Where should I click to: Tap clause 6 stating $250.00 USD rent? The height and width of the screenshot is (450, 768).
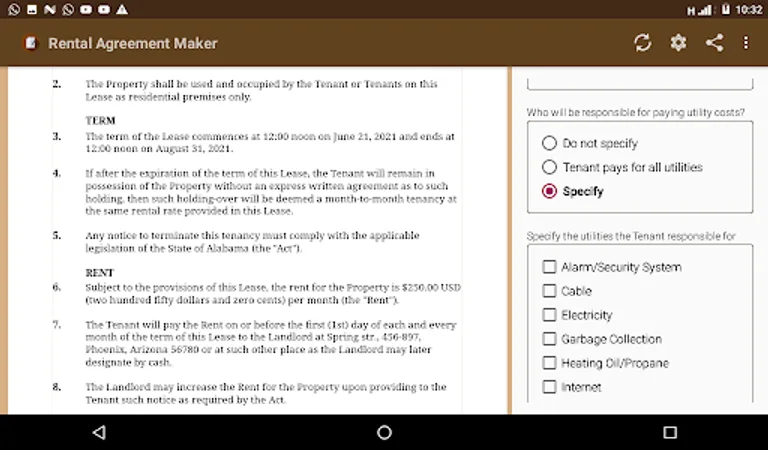click(x=273, y=293)
